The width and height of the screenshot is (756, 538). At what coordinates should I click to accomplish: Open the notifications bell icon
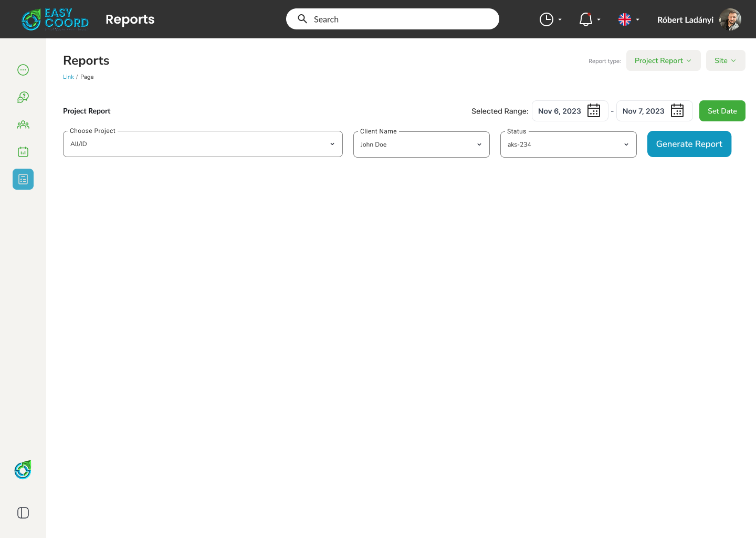click(586, 19)
